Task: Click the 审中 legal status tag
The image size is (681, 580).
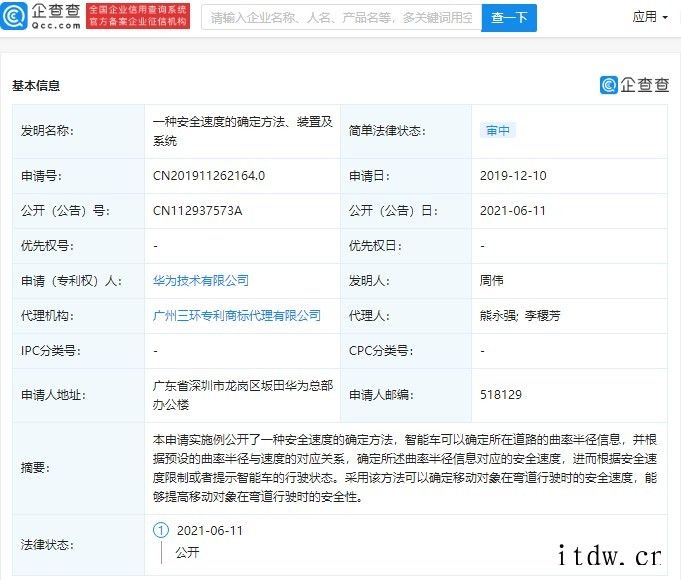Action: click(x=498, y=130)
